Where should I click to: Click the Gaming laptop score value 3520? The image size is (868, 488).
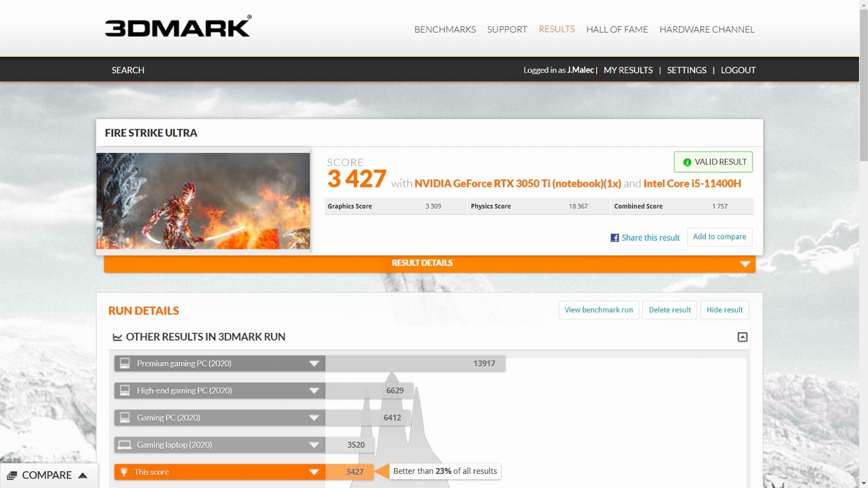[356, 445]
